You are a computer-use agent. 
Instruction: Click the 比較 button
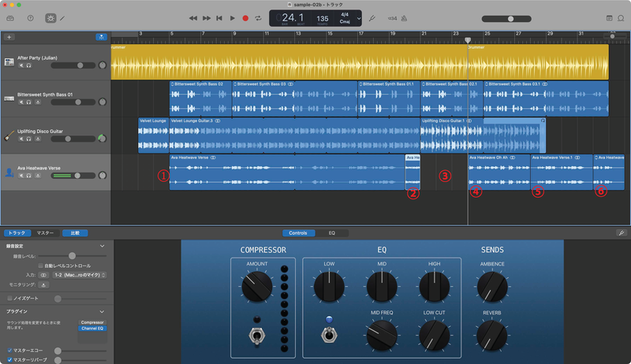click(75, 233)
